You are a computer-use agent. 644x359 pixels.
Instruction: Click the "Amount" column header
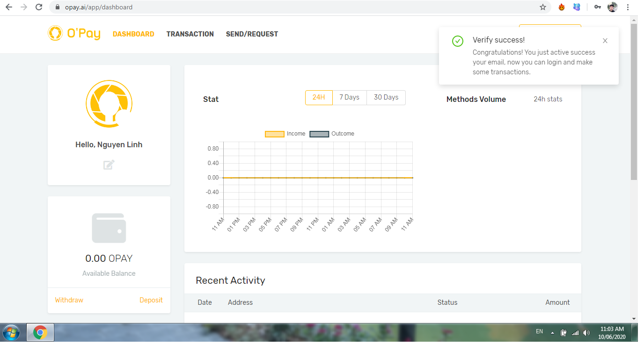(557, 302)
